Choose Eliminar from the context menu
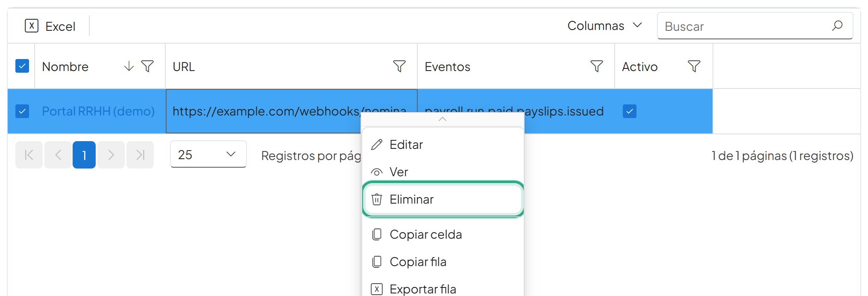 pos(443,199)
